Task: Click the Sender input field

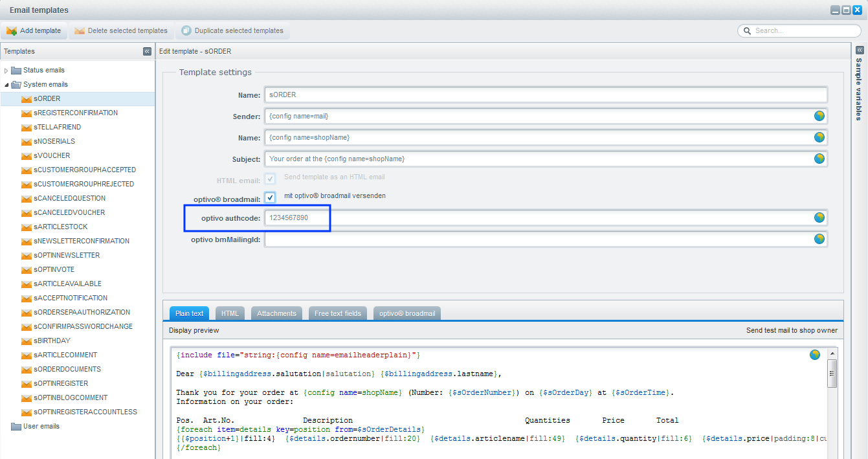Action: [x=546, y=116]
